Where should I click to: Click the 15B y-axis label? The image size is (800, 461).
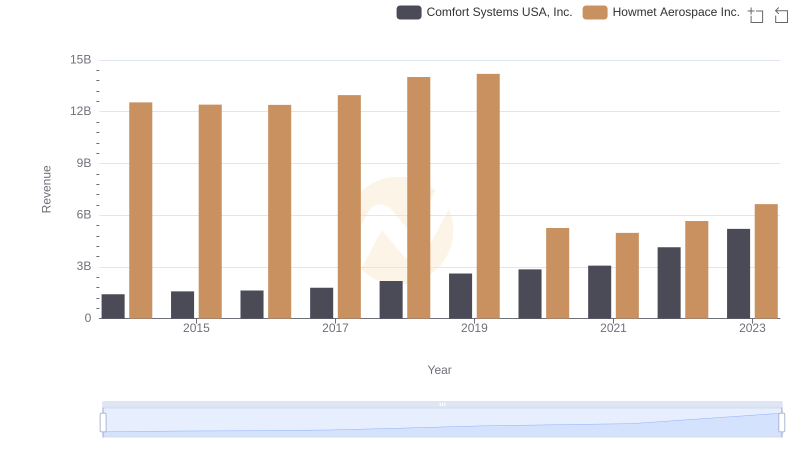pyautogui.click(x=81, y=60)
